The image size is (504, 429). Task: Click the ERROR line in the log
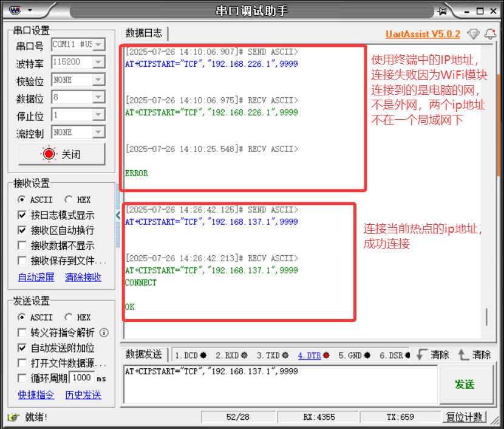[x=137, y=173]
